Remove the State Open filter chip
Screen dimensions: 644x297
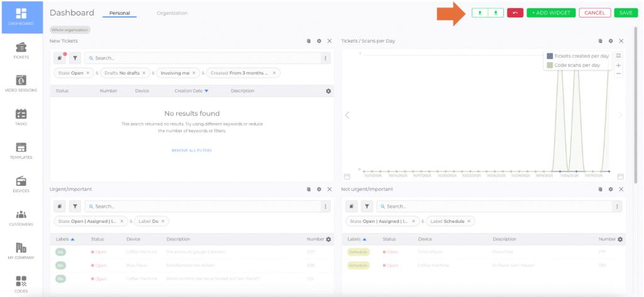click(87, 73)
